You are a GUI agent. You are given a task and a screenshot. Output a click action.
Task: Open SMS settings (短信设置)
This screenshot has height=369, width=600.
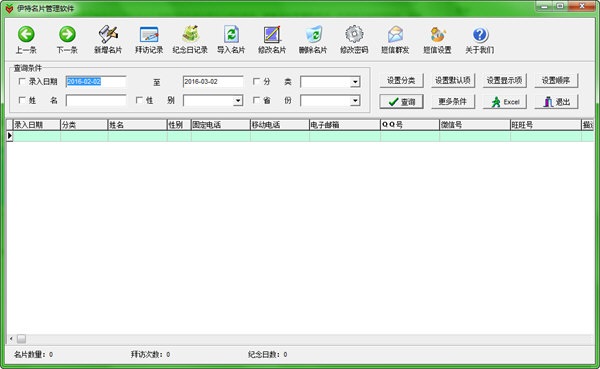coord(437,40)
